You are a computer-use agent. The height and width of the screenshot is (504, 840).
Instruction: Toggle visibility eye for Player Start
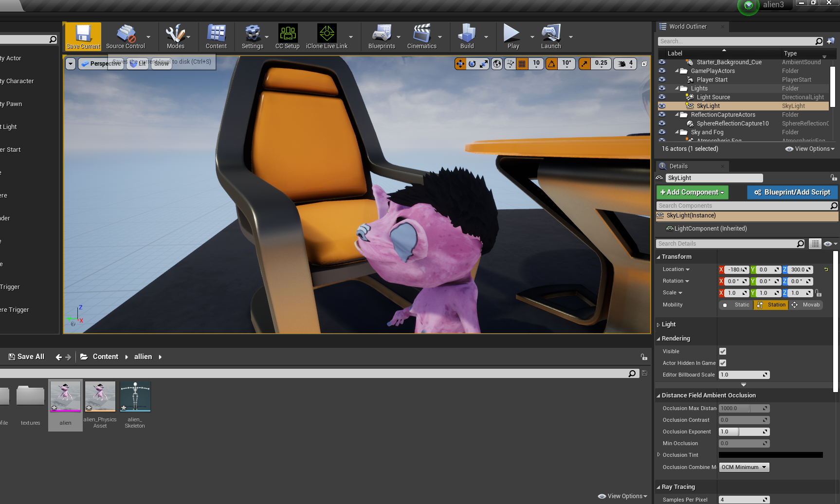pos(662,79)
